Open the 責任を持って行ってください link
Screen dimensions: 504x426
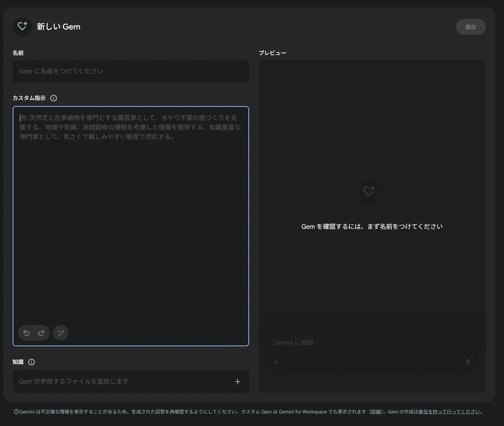(x=449, y=412)
